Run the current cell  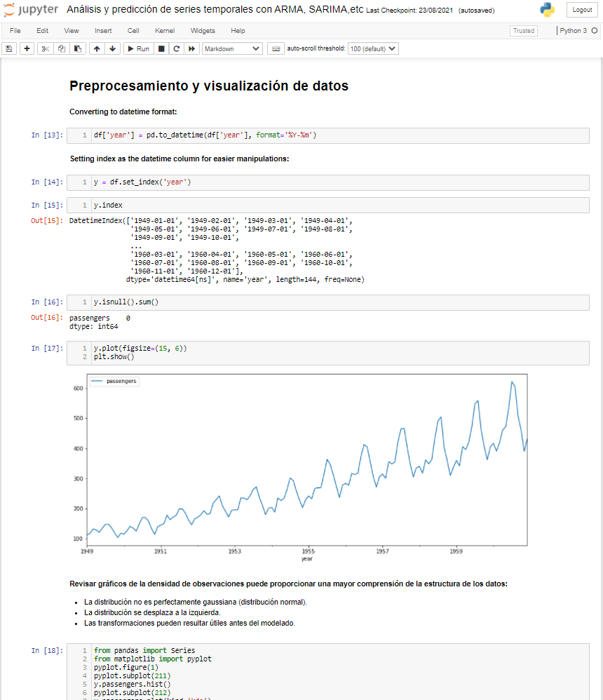coord(137,48)
